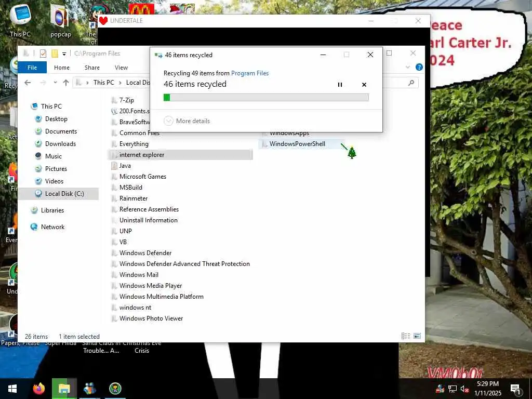Switch to details view icon in status bar
The height and width of the screenshot is (399, 532).
point(406,336)
